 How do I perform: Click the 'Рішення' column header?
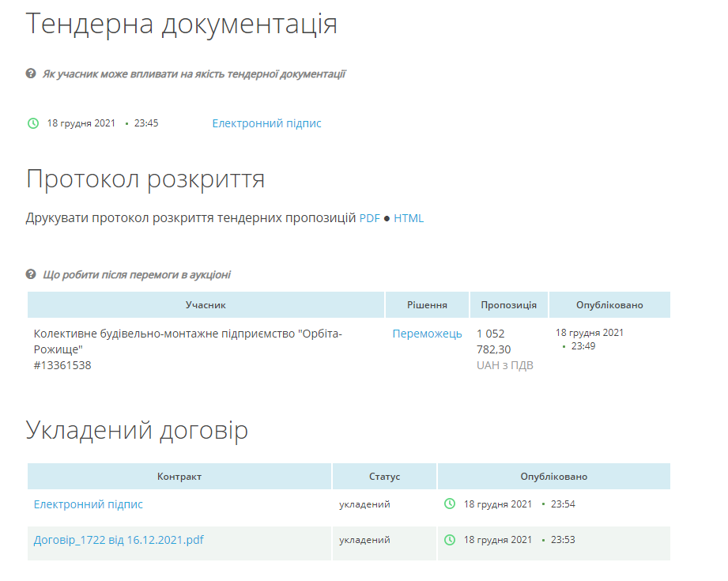(427, 305)
